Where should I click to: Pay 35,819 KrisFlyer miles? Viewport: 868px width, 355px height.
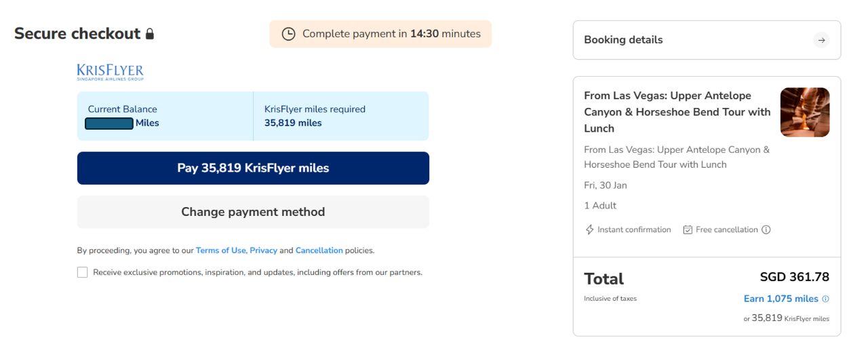tap(253, 168)
